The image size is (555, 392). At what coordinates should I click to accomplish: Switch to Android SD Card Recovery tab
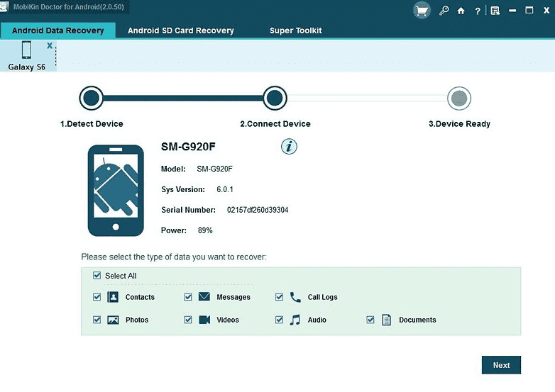(x=180, y=30)
